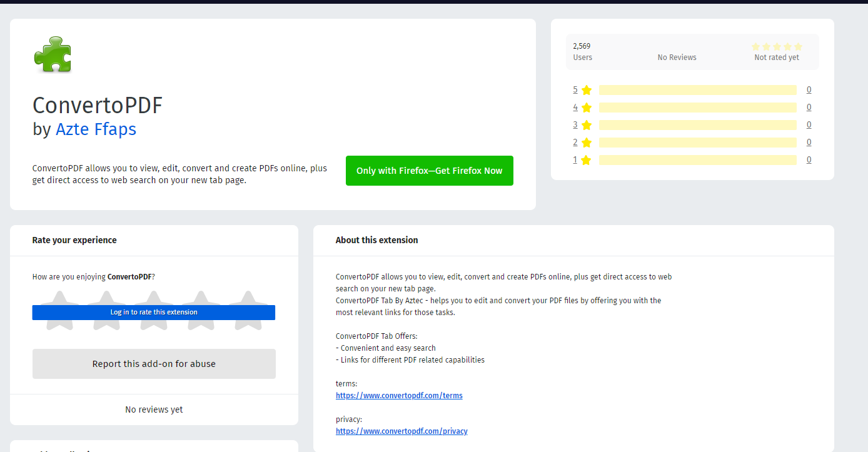Click the No Reviews summary text

pos(677,58)
